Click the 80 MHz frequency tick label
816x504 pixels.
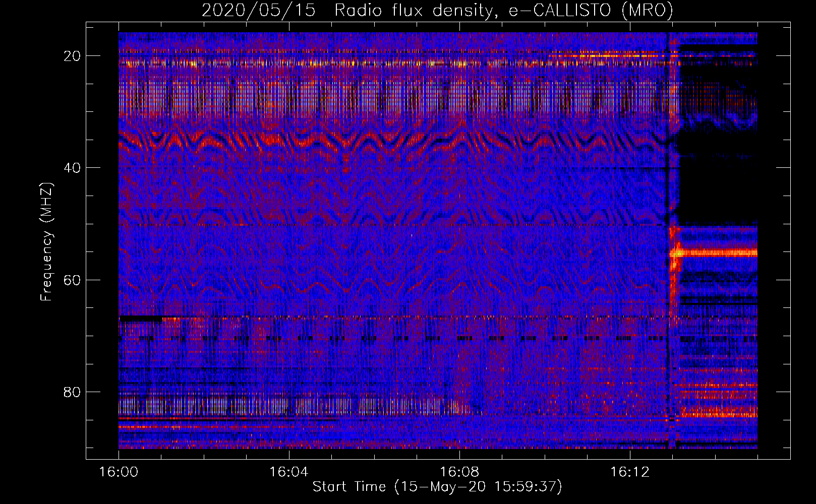pos(72,392)
